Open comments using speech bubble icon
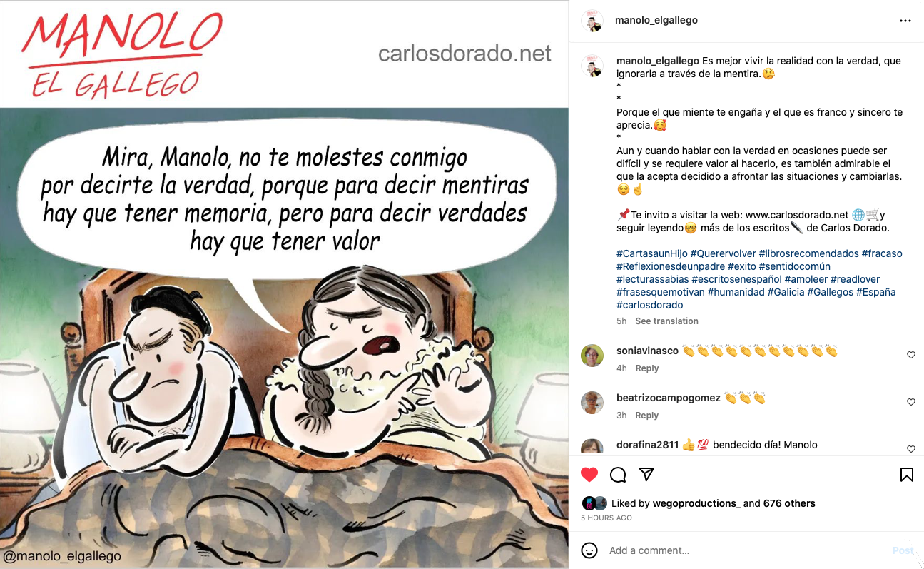Screen dimensions: 924x569 coord(618,475)
